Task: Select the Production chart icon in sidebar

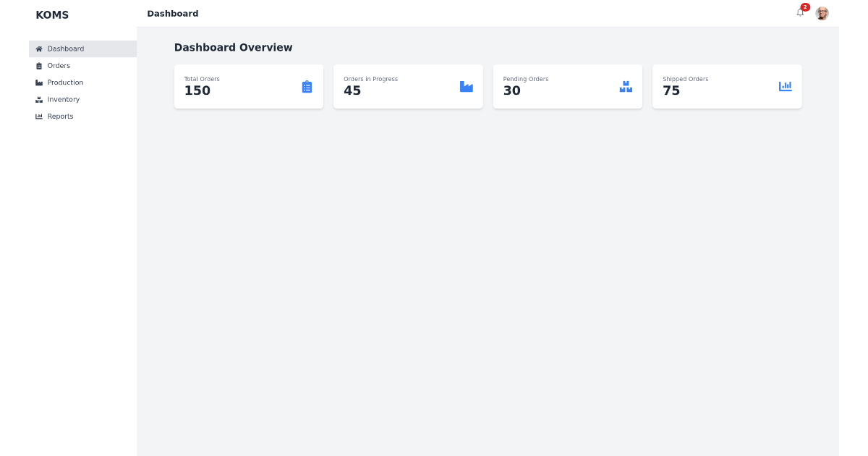Action: (38, 83)
